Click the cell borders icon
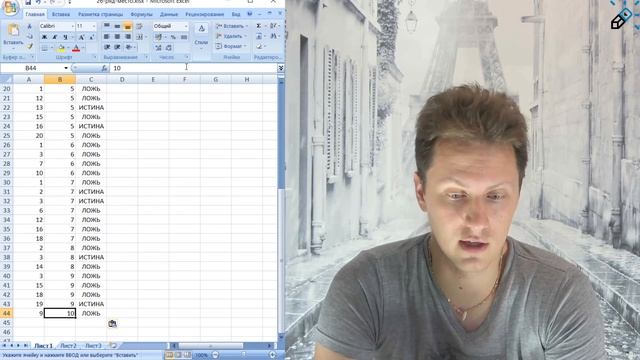Viewport: 640px width, 360px height. tap(44, 49)
